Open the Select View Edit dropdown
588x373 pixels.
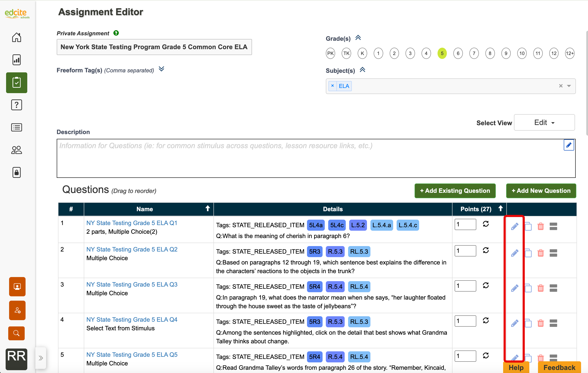[x=544, y=123]
